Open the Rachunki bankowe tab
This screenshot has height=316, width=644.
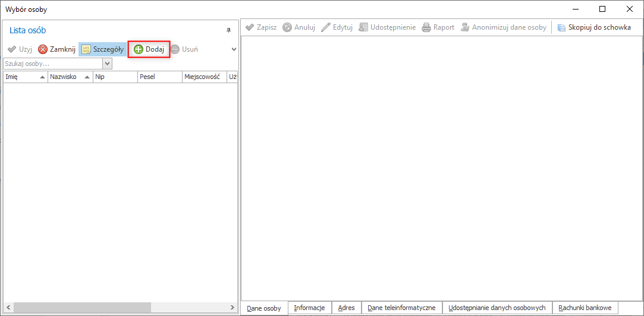pyautogui.click(x=585, y=307)
